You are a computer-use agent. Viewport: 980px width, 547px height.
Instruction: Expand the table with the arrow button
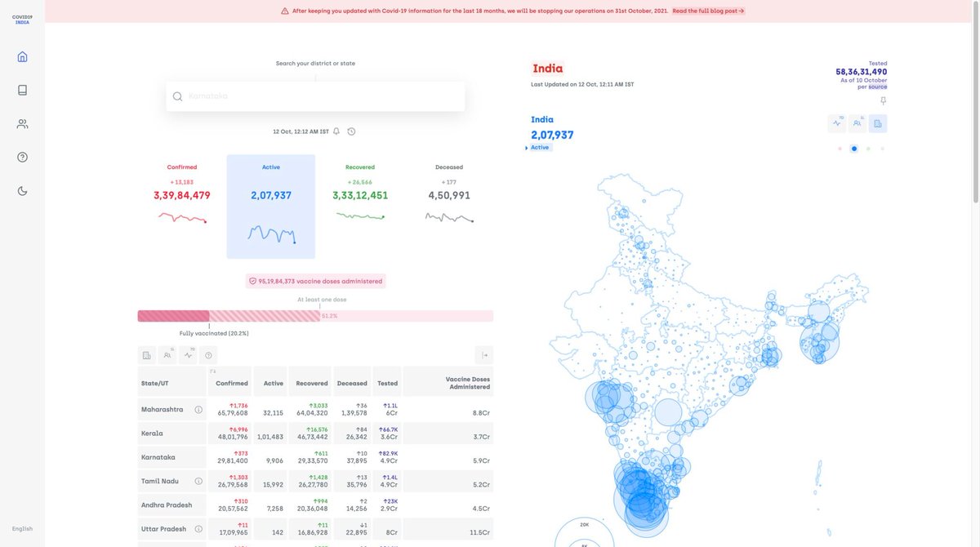click(x=484, y=355)
